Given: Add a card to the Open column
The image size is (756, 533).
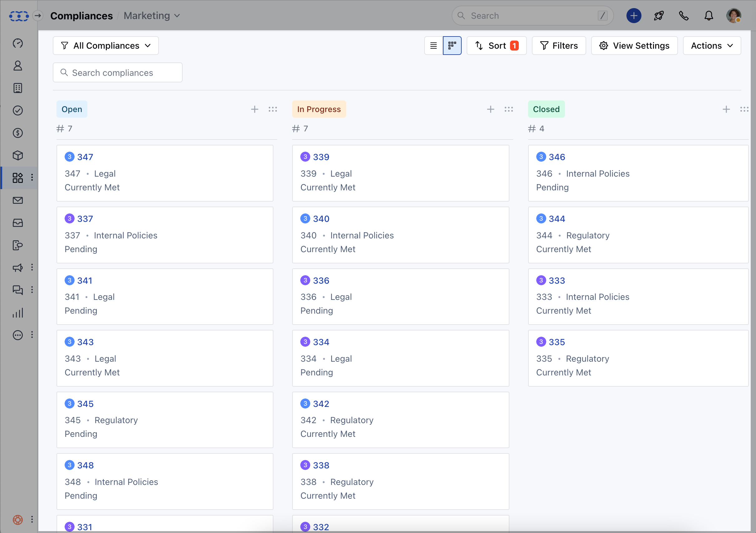Looking at the screenshot, I should pyautogui.click(x=254, y=109).
